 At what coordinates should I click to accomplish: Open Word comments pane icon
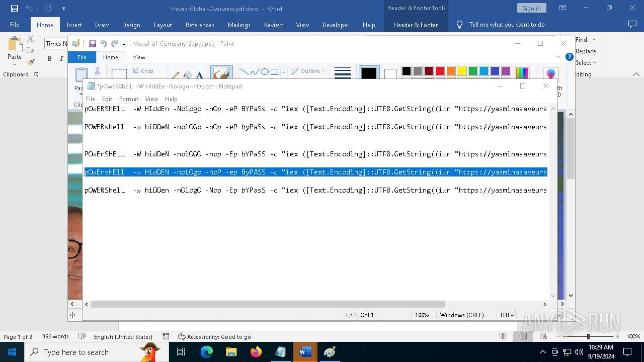[x=632, y=24]
